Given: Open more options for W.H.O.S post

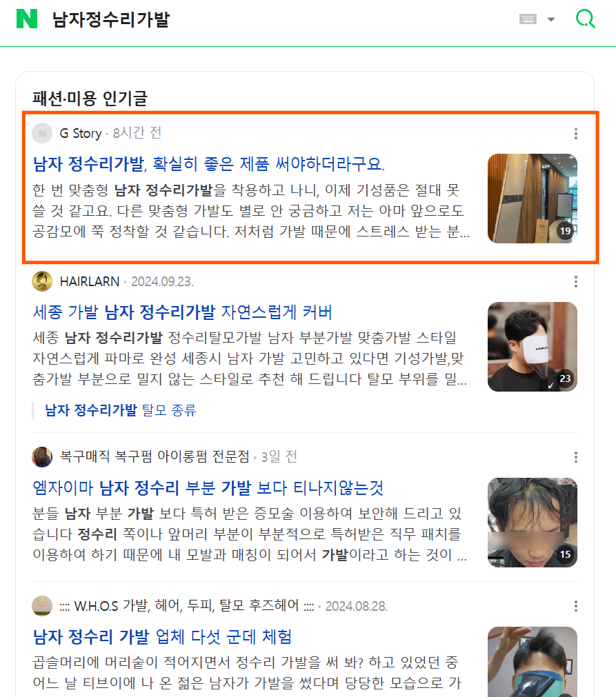Looking at the screenshot, I should tap(576, 606).
